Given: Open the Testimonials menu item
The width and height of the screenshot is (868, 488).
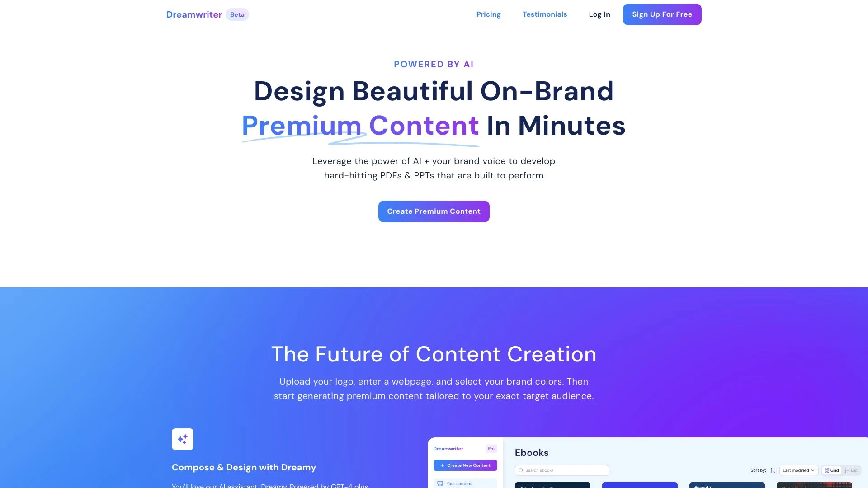Looking at the screenshot, I should 545,14.
